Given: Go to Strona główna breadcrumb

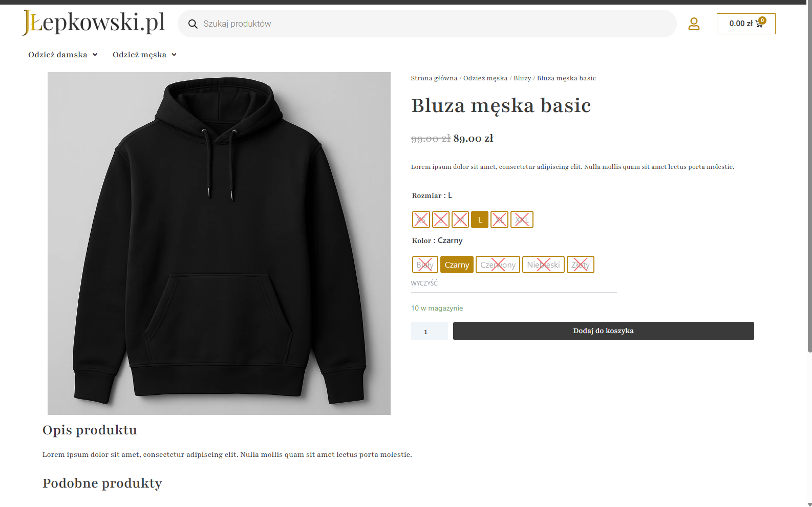Looking at the screenshot, I should click(x=434, y=78).
